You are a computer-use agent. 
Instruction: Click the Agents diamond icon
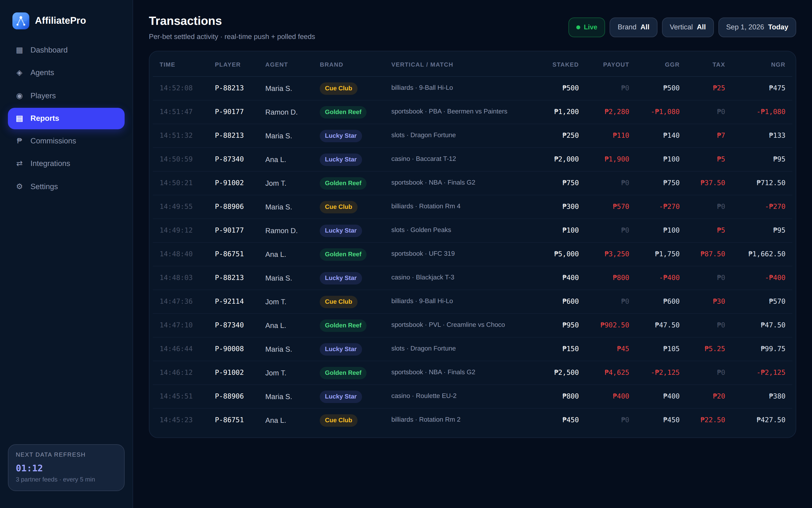pyautogui.click(x=19, y=73)
